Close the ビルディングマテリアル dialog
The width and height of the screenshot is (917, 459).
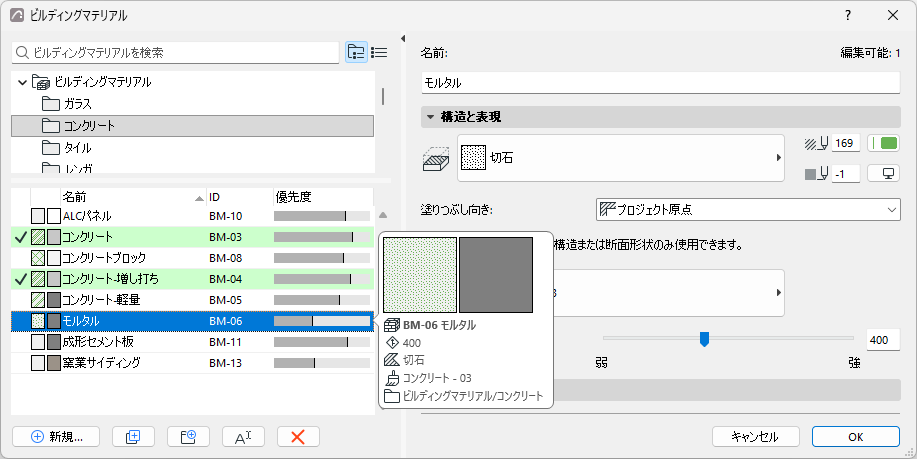tap(893, 15)
